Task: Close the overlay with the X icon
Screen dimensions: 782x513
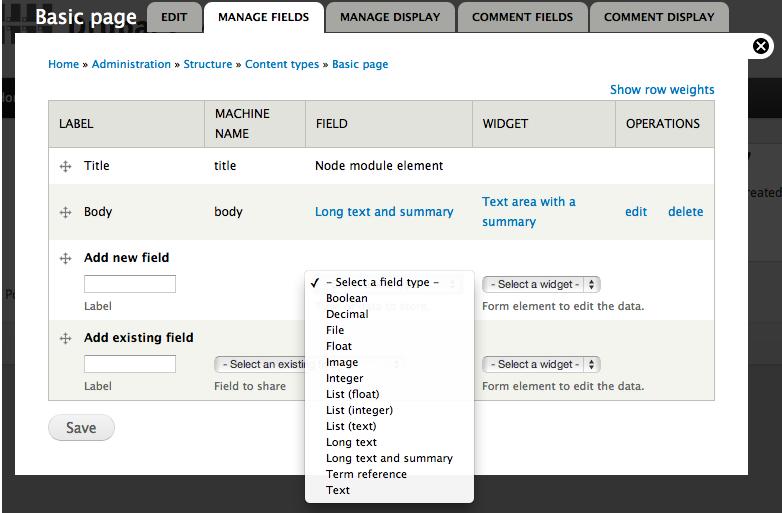Action: (761, 46)
